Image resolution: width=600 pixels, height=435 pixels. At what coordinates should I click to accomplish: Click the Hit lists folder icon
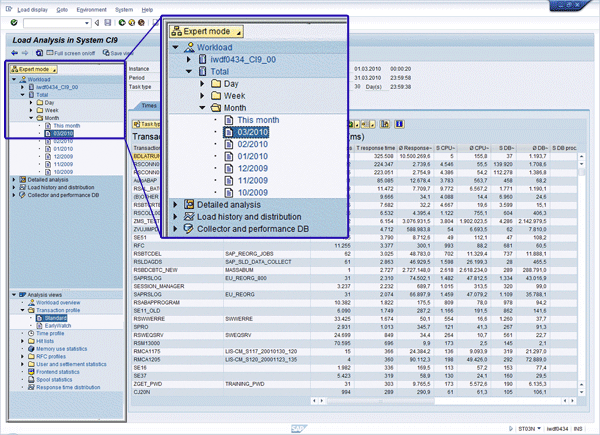[x=31, y=341]
